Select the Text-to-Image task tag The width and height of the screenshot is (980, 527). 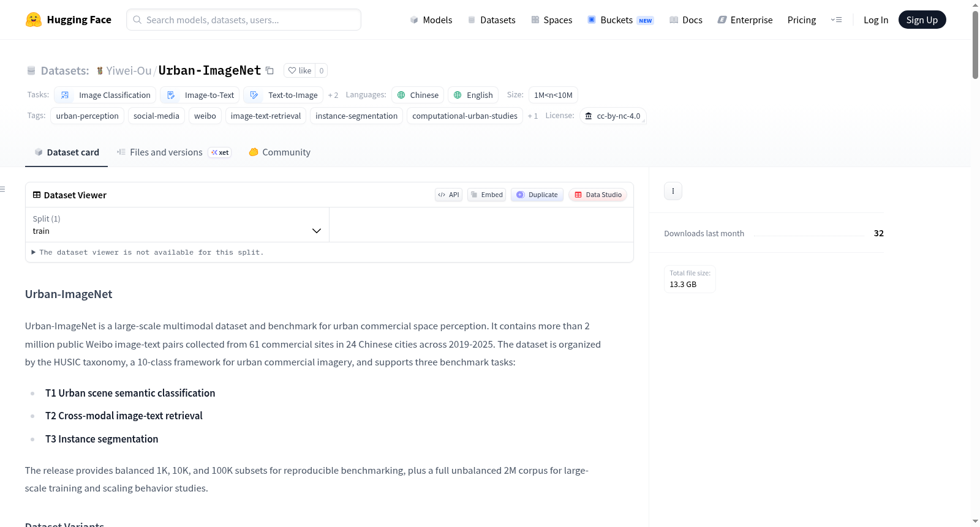coord(284,95)
